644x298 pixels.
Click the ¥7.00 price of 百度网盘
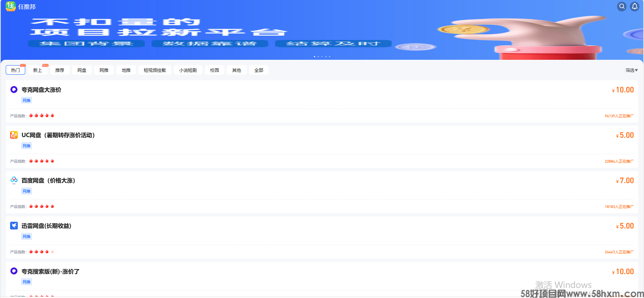click(x=625, y=181)
